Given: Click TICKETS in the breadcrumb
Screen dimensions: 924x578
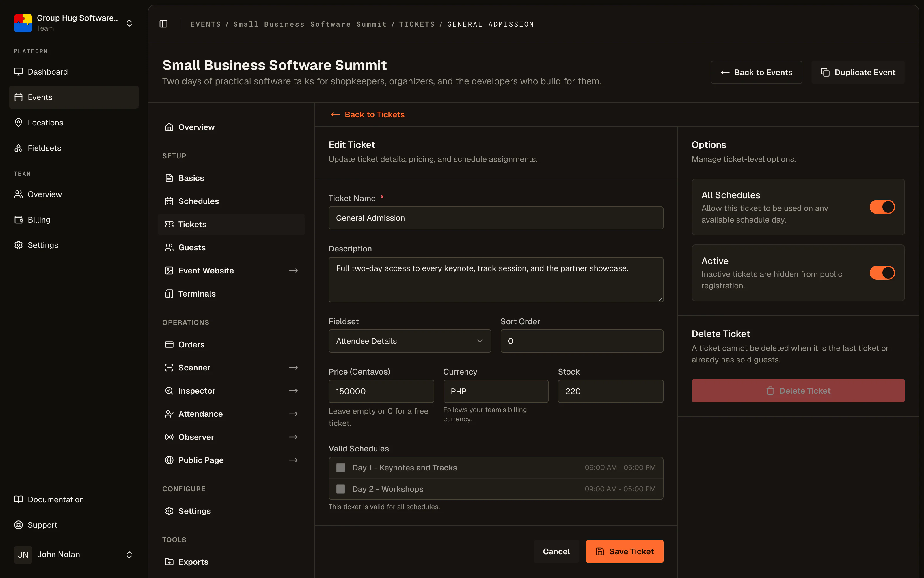Looking at the screenshot, I should (417, 24).
